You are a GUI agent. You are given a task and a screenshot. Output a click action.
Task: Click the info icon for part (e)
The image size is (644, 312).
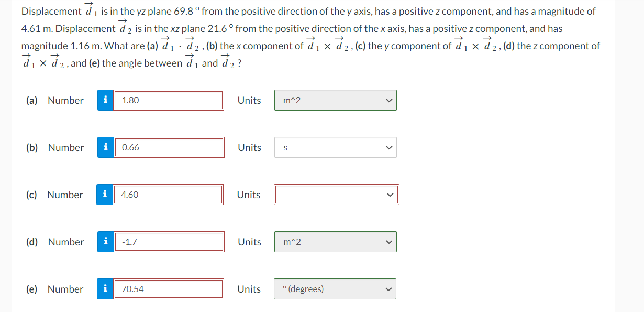105,289
